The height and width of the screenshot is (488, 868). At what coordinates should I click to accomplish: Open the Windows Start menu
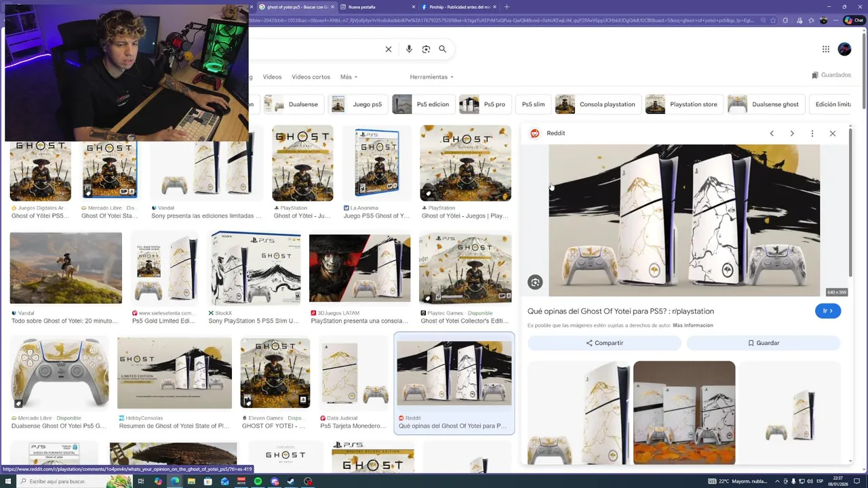tap(8, 481)
